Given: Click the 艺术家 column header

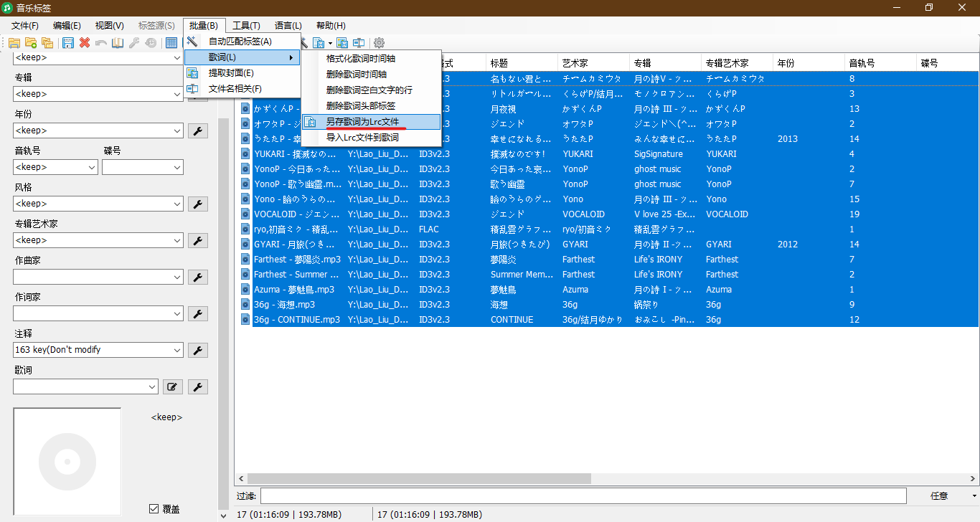Looking at the screenshot, I should click(593, 63).
